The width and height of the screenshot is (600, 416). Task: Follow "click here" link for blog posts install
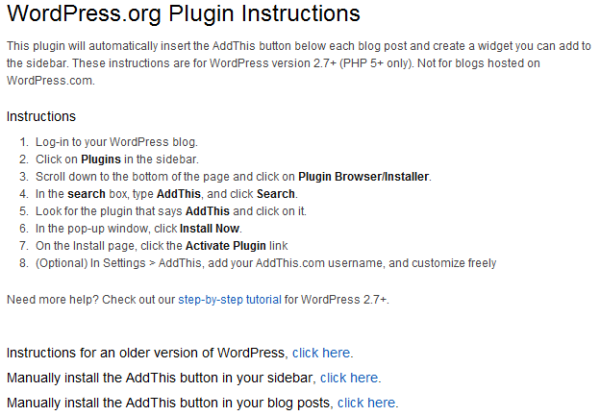(x=367, y=402)
